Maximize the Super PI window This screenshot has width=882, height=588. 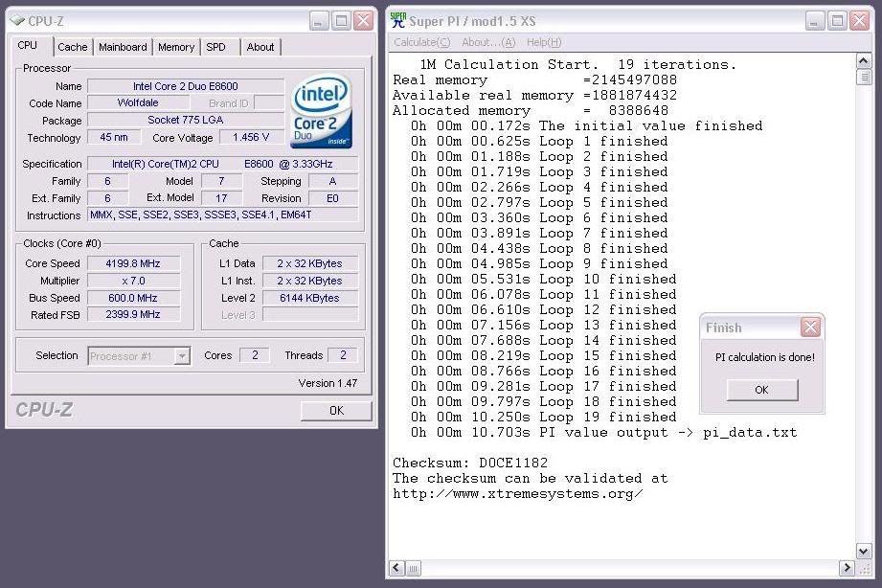[x=837, y=21]
